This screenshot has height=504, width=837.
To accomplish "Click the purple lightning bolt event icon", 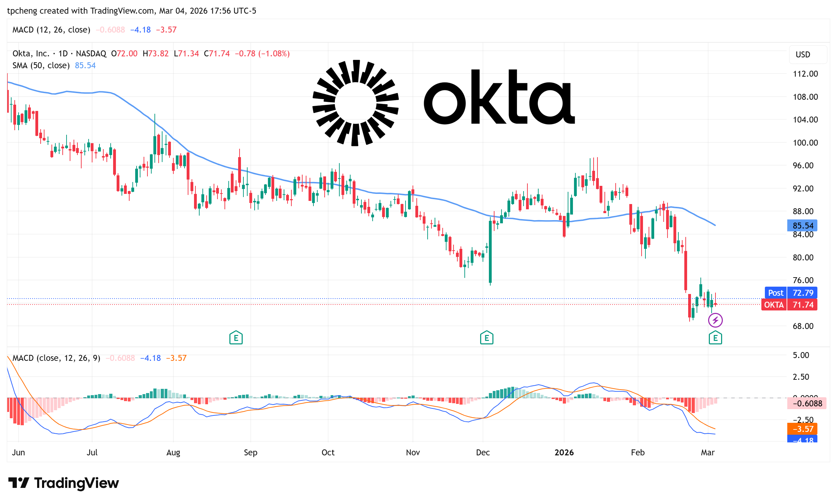I will click(x=715, y=320).
